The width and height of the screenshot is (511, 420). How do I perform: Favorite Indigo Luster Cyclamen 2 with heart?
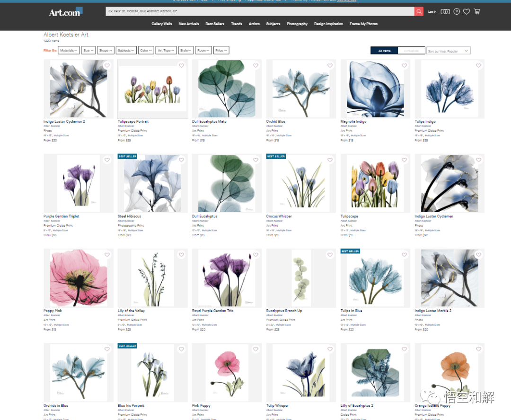(107, 65)
